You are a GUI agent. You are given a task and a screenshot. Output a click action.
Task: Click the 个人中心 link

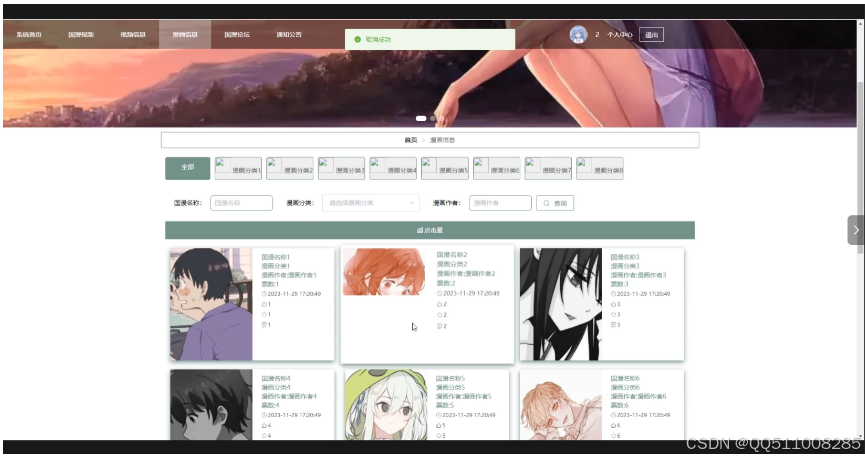[x=620, y=35]
